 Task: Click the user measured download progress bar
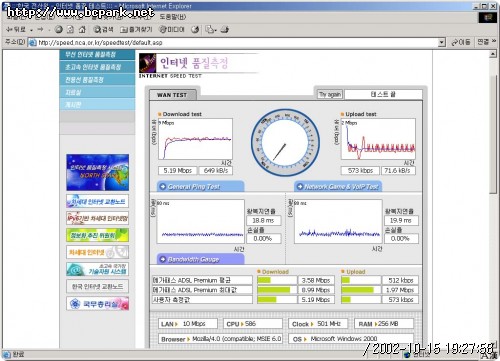[277, 300]
